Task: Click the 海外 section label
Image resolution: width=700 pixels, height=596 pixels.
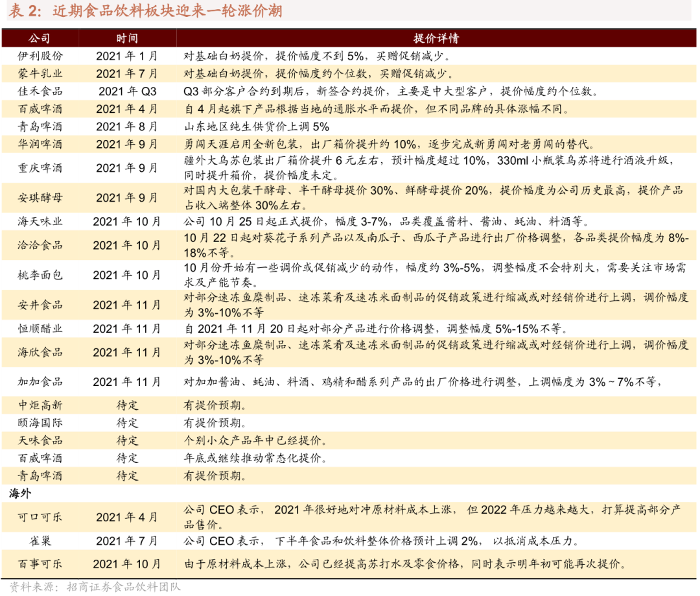Action: point(20,494)
